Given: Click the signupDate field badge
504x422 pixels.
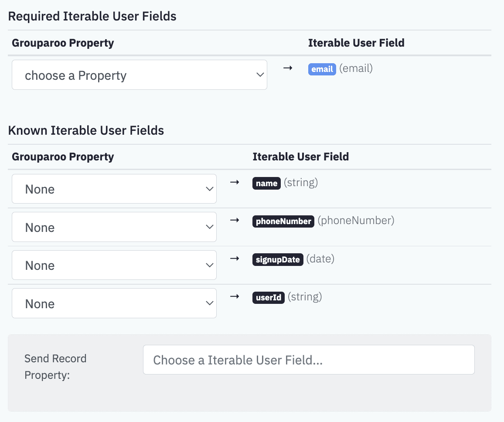Looking at the screenshot, I should click(278, 260).
